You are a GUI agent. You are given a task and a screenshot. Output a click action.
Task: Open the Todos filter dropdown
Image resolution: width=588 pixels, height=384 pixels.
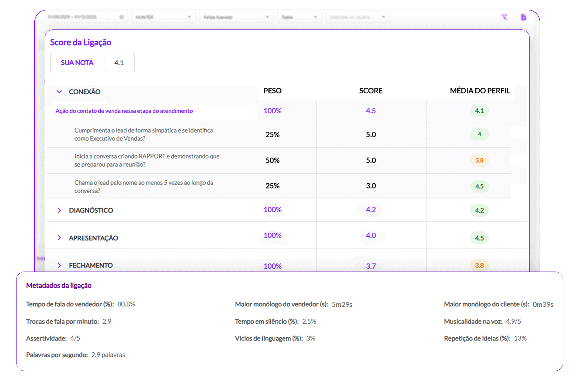(x=299, y=17)
